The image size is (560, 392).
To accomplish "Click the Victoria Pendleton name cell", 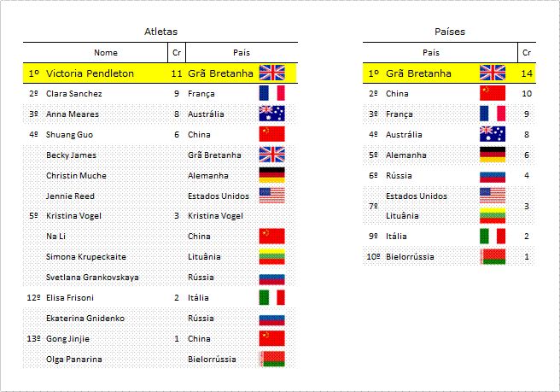I will click(x=90, y=73).
